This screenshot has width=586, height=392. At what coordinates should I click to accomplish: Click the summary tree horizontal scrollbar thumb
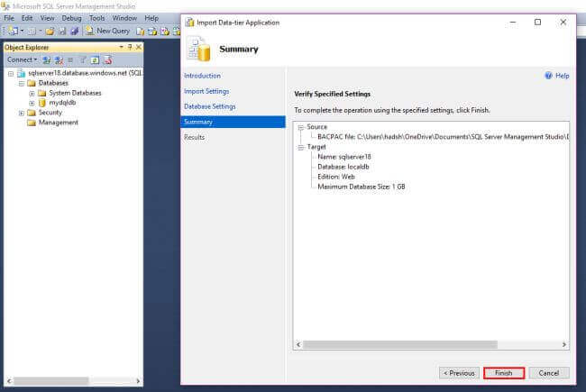point(400,344)
